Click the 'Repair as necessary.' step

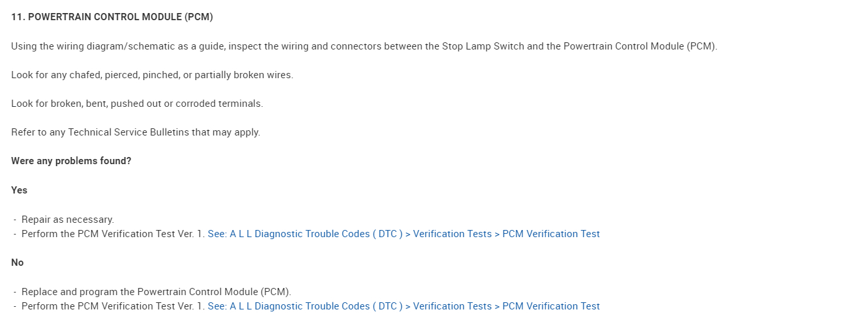[x=67, y=220]
